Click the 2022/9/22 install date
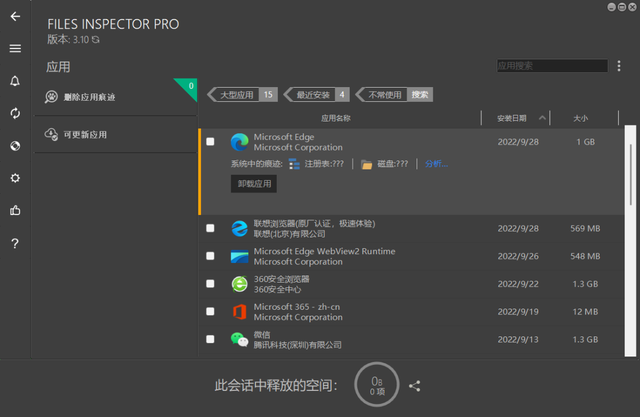Screen dimensions: 640x417 point(518,284)
